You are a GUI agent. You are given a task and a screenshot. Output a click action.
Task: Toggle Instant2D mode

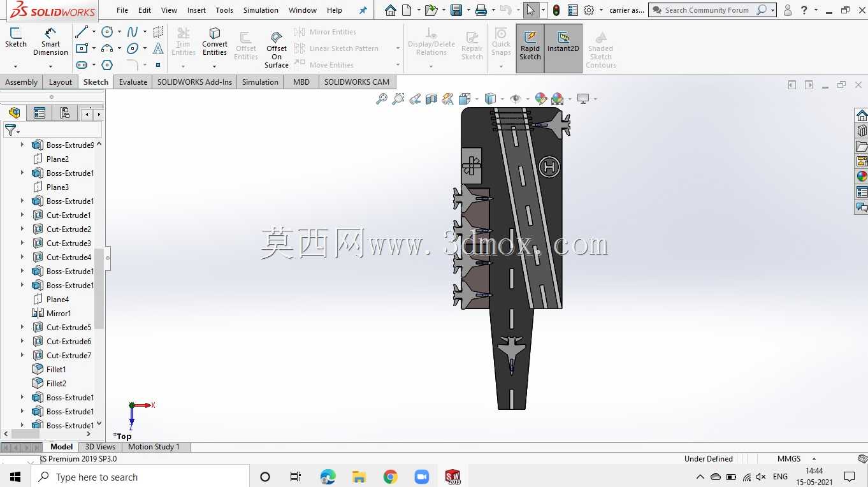(x=563, y=48)
